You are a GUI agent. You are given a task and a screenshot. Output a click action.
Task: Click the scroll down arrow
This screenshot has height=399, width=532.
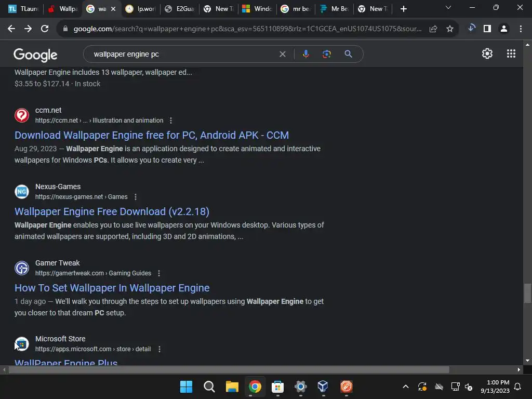[x=527, y=361]
